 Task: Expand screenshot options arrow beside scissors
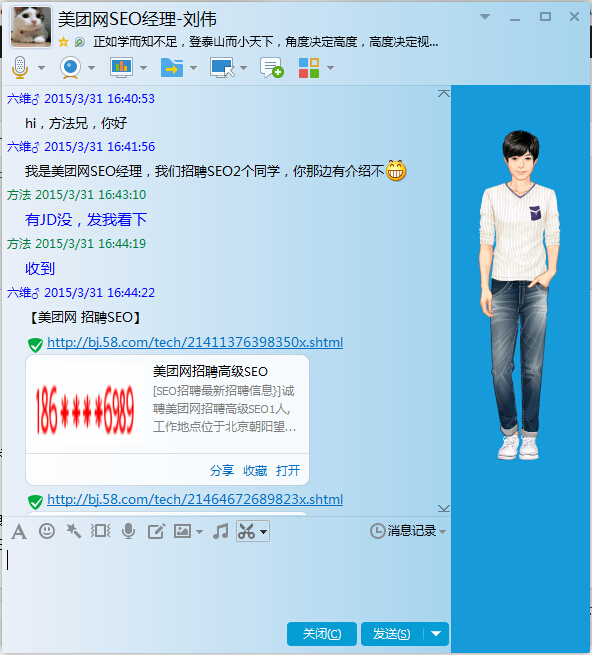[263, 532]
